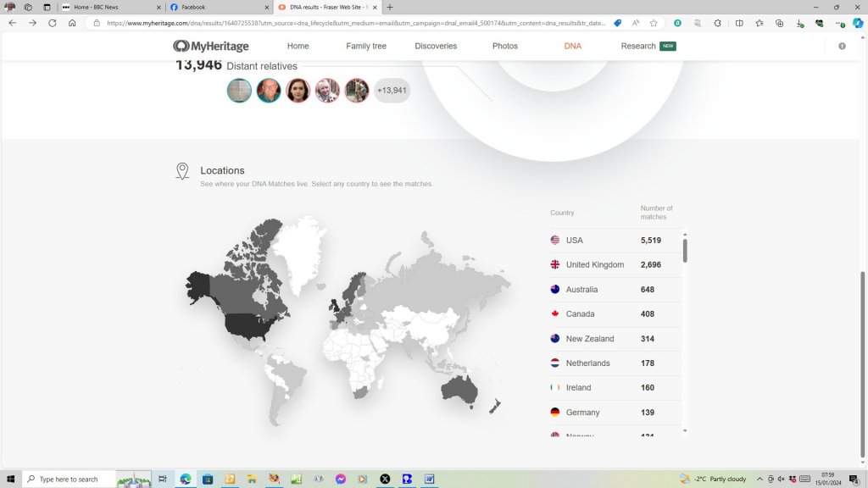This screenshot has height=488, width=868.
Task: Click the Canada flag icon
Action: coord(555,314)
